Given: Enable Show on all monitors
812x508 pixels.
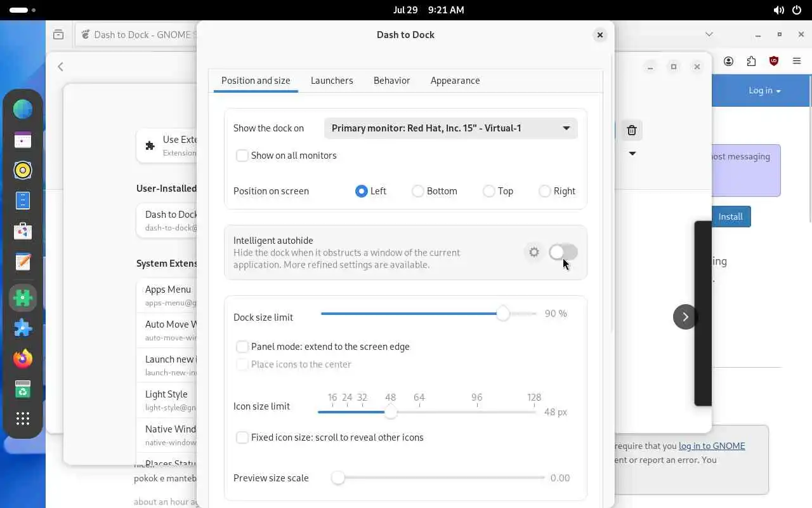Looking at the screenshot, I should coord(242,156).
